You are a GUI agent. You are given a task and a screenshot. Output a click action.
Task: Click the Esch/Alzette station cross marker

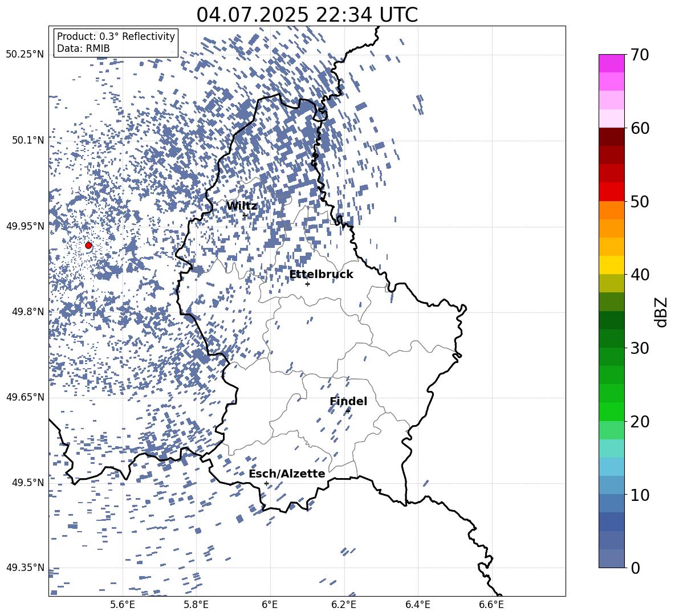(266, 483)
